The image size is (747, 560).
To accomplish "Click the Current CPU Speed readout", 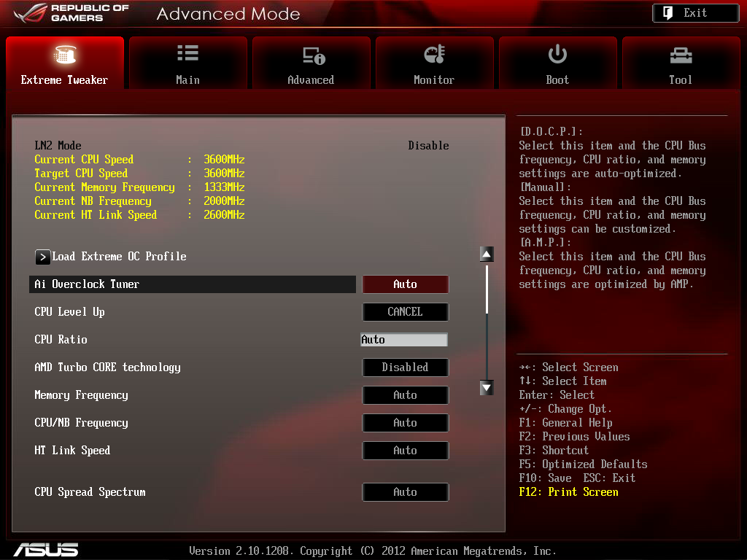I will 139,160.
